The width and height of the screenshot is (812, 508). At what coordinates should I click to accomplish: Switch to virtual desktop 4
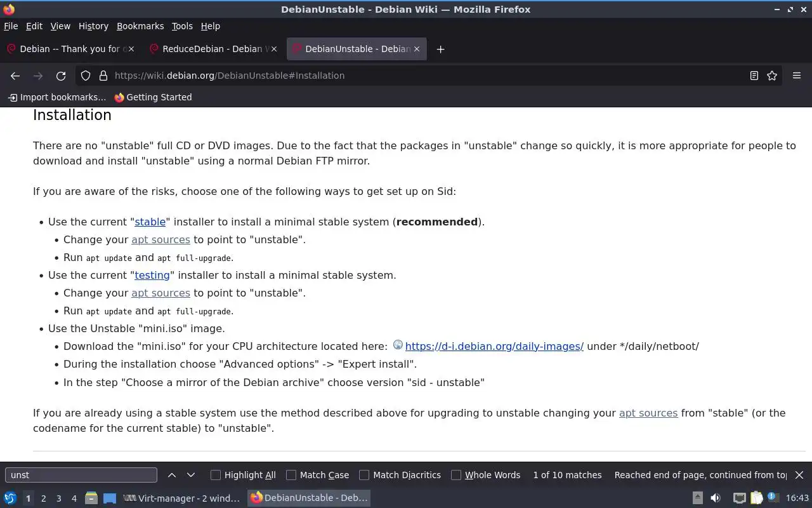[x=74, y=498]
